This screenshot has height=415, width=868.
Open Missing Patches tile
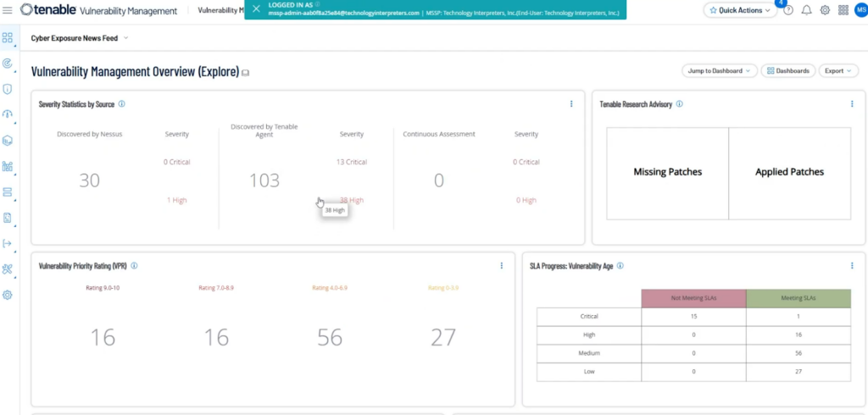point(668,174)
